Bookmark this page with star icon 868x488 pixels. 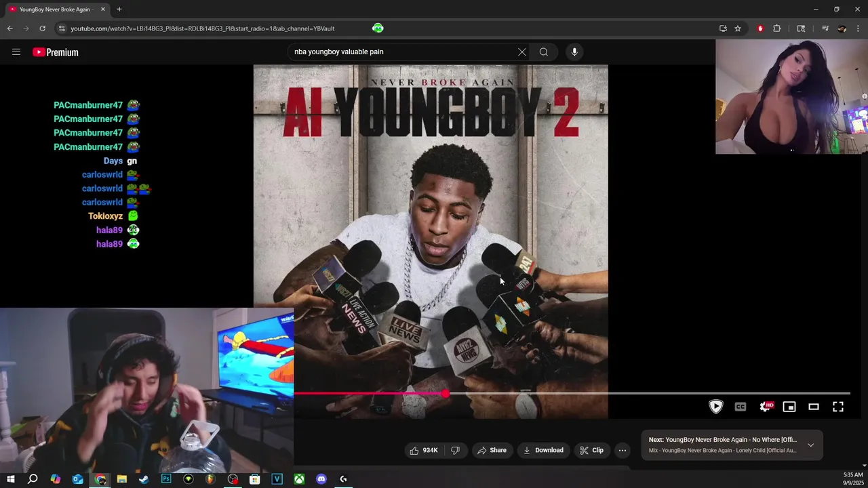[x=738, y=28]
